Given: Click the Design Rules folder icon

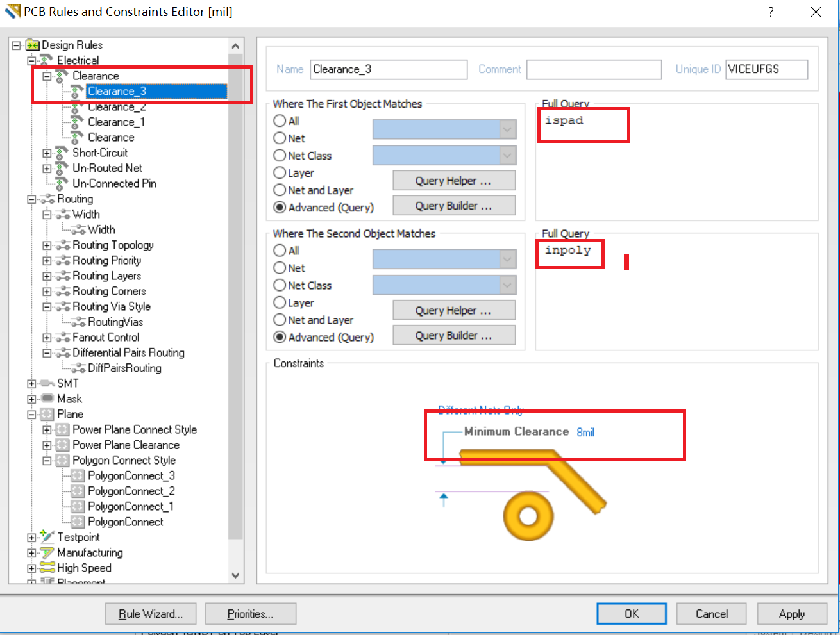Looking at the screenshot, I should [33, 45].
